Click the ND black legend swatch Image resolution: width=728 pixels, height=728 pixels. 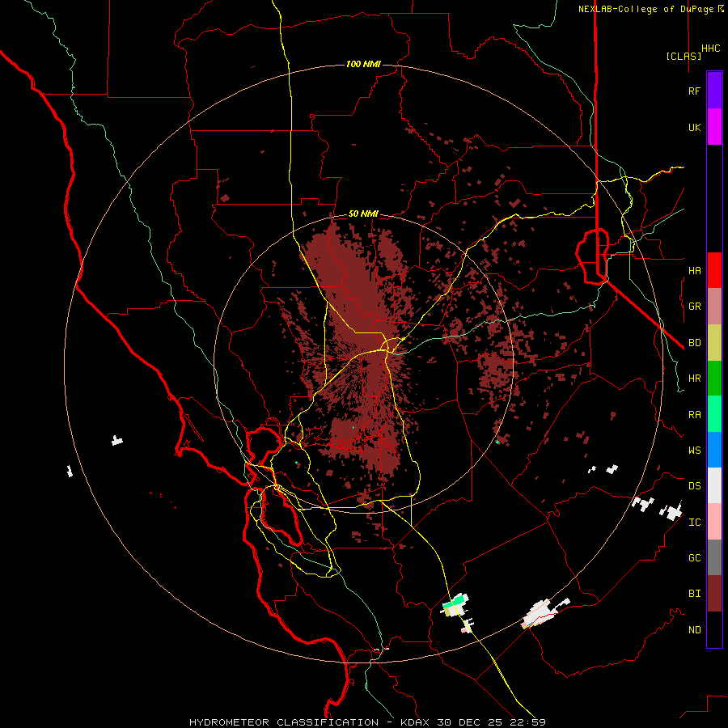click(714, 629)
